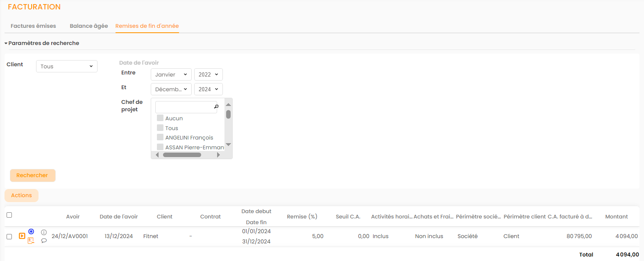Tick the select-all checkbox in table header

point(9,215)
